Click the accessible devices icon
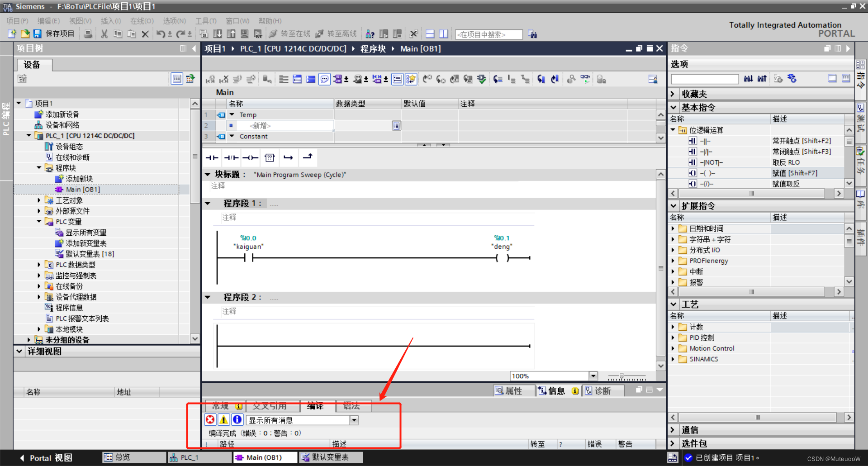 370,34
